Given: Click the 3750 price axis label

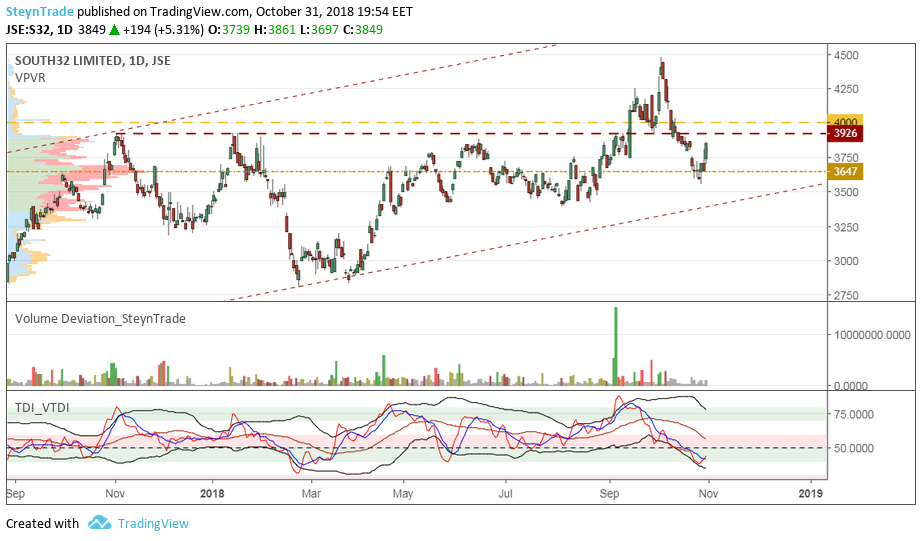Looking at the screenshot, I should (846, 158).
